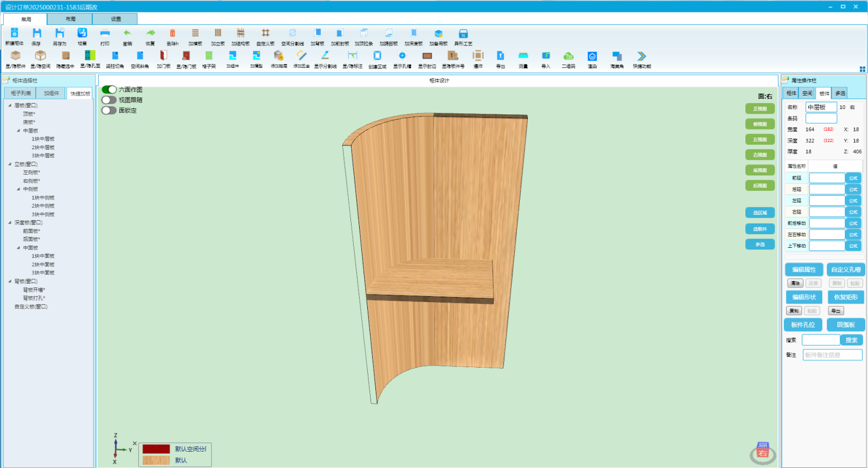Collapse the 背板(窗口) tree node
868x468 pixels.
[10, 281]
